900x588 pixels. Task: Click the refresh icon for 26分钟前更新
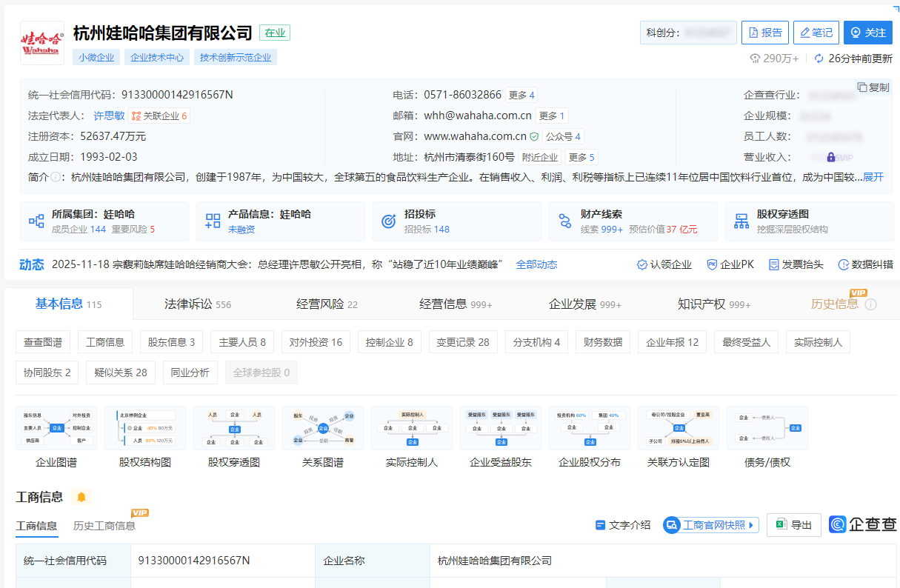819,59
